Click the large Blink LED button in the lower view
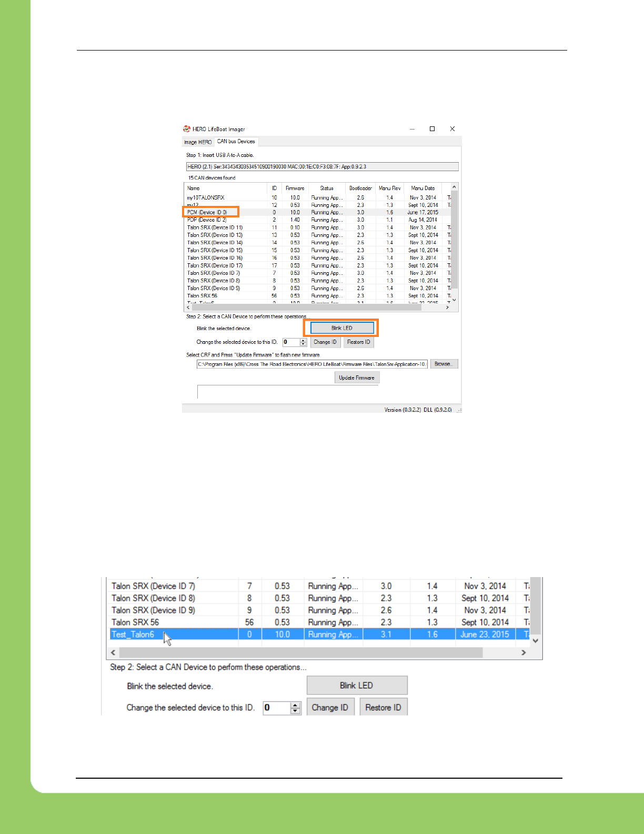The width and height of the screenshot is (644, 834). [357, 686]
